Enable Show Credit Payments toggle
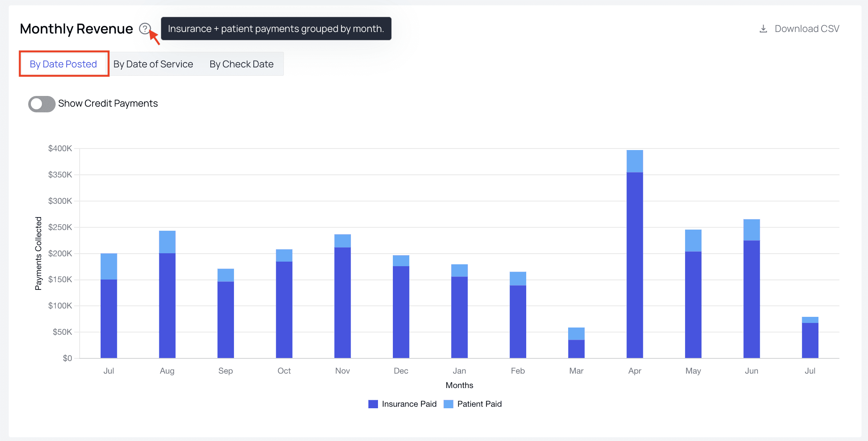The image size is (868, 441). pyautogui.click(x=42, y=104)
